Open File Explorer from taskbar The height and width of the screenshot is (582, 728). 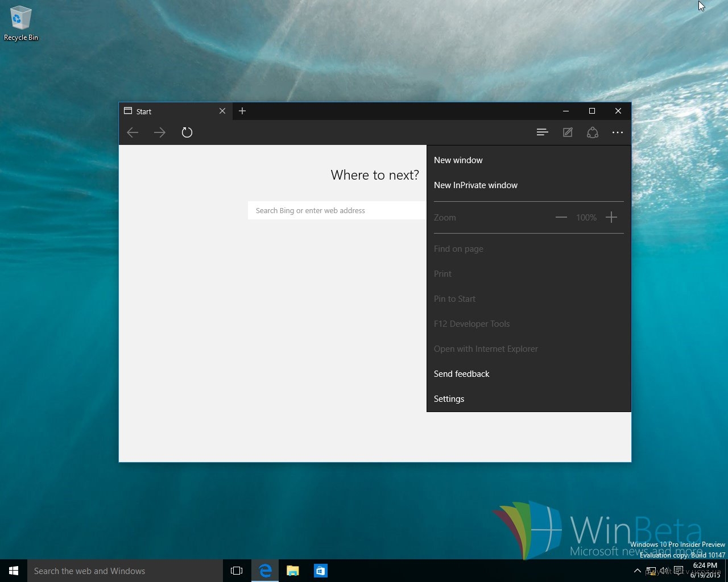(293, 571)
